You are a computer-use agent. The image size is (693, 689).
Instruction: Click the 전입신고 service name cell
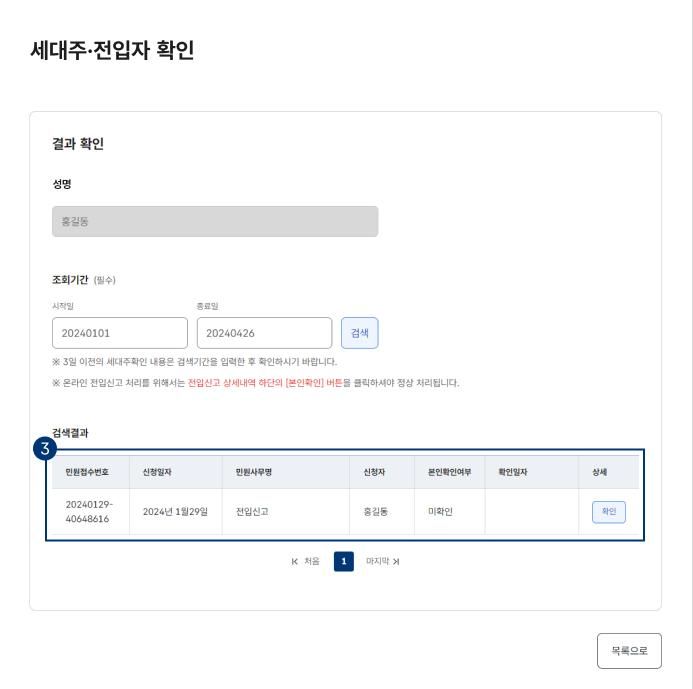(252, 512)
